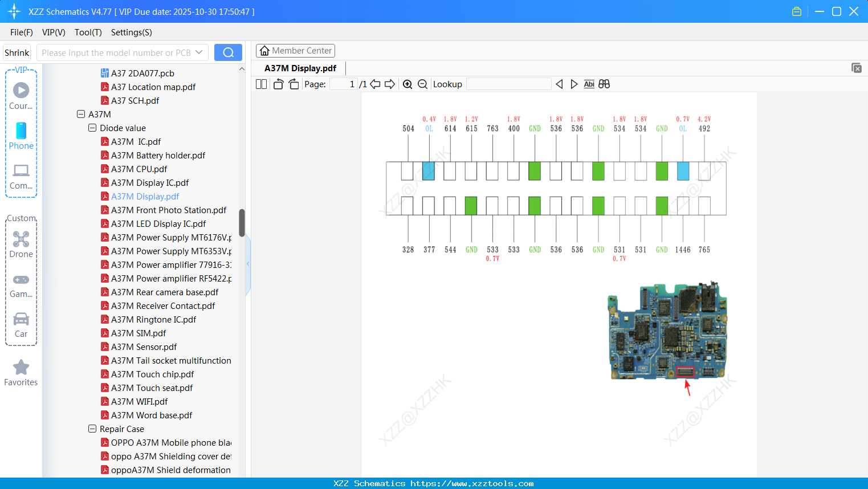The height and width of the screenshot is (489, 868).
Task: Open A37M Ringtone IC.pdf
Action: pyautogui.click(x=154, y=319)
